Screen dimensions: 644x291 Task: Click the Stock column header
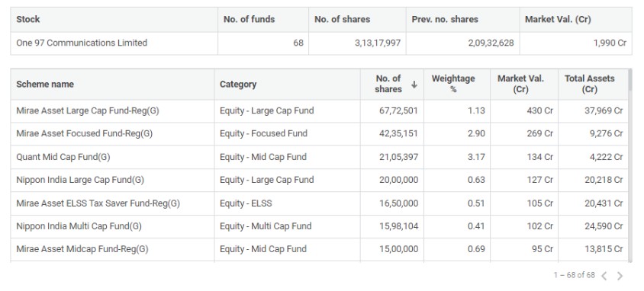click(28, 19)
